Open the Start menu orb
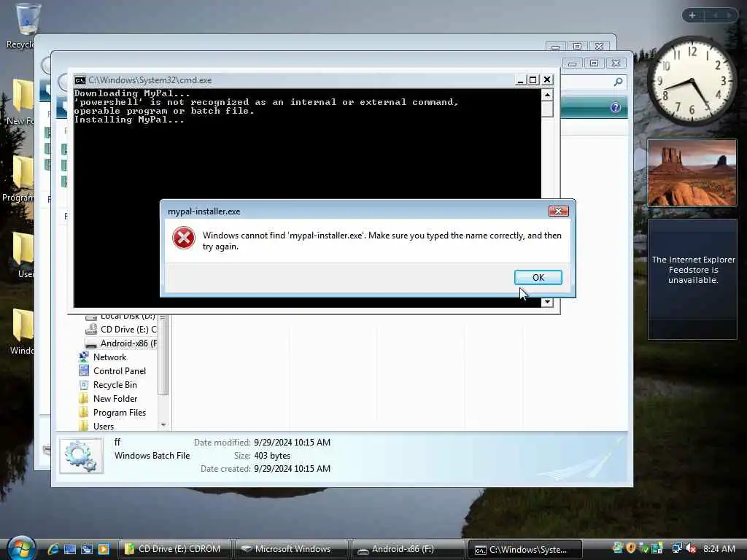Viewport: 747px width, 560px height. (x=20, y=548)
